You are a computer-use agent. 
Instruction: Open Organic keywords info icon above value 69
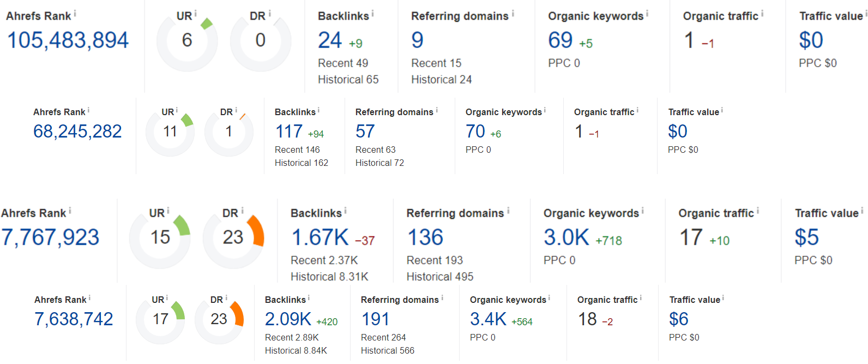647,13
